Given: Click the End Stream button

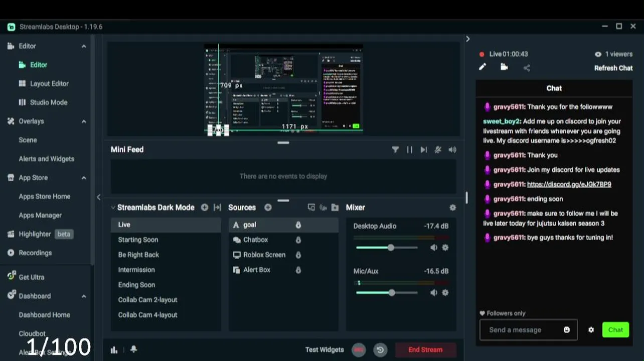Looking at the screenshot, I should coord(425,350).
